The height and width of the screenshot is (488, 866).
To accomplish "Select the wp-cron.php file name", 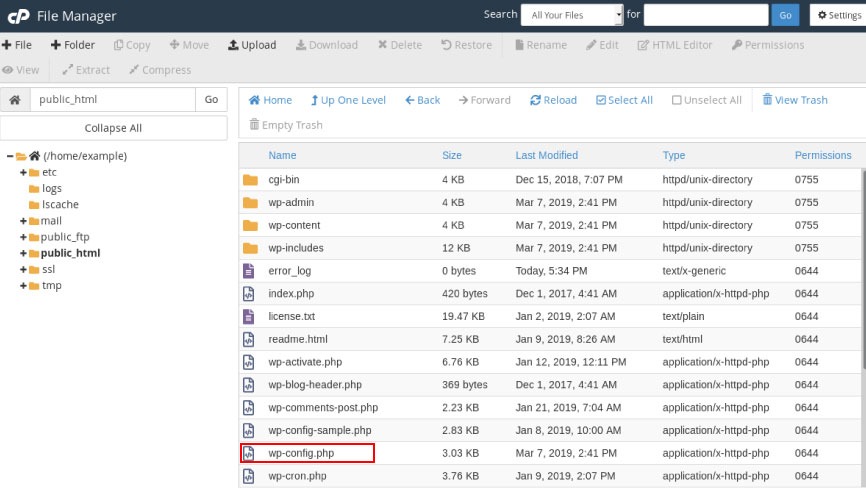I will [297, 476].
